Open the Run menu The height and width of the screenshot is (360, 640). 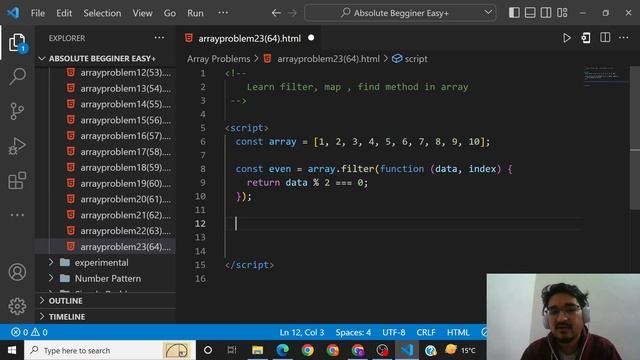pyautogui.click(x=195, y=13)
